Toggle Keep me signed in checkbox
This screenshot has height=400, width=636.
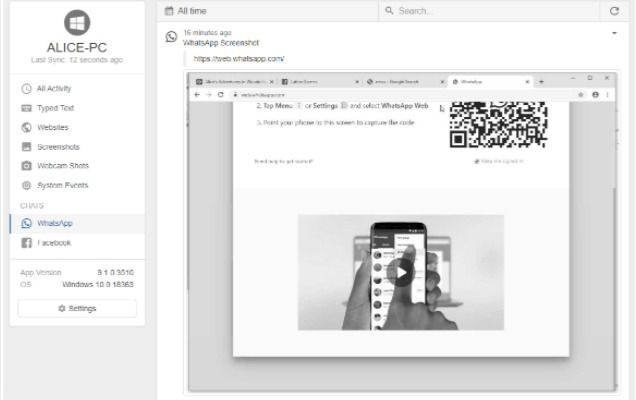(x=477, y=161)
